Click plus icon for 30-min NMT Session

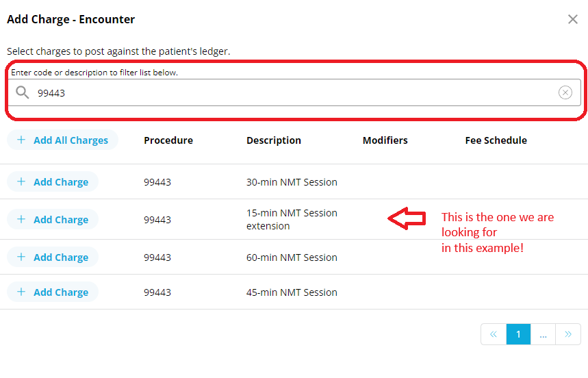21,181
